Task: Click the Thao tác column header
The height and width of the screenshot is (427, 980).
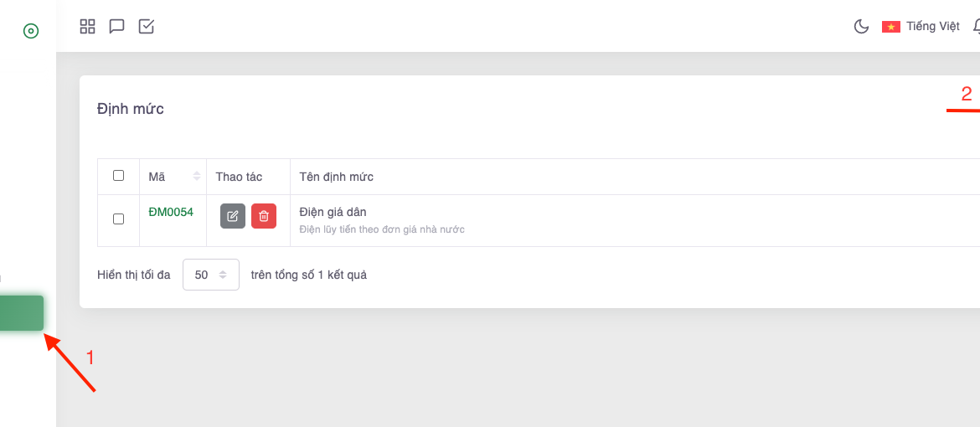Action: pos(239,177)
